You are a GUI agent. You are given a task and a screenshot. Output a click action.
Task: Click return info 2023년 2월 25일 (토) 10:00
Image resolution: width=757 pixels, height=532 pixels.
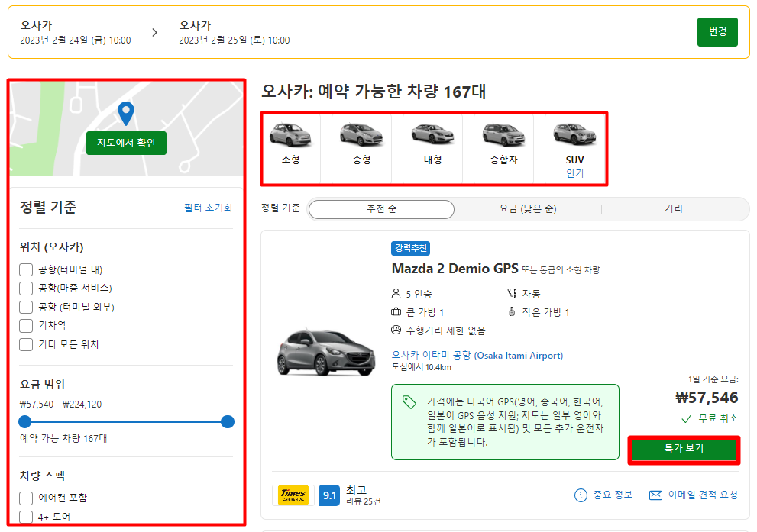(235, 40)
